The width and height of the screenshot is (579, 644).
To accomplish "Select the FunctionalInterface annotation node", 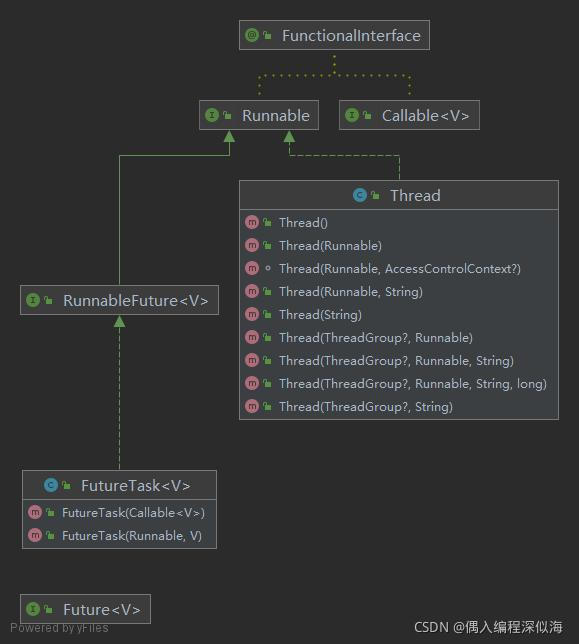I will 334,35.
